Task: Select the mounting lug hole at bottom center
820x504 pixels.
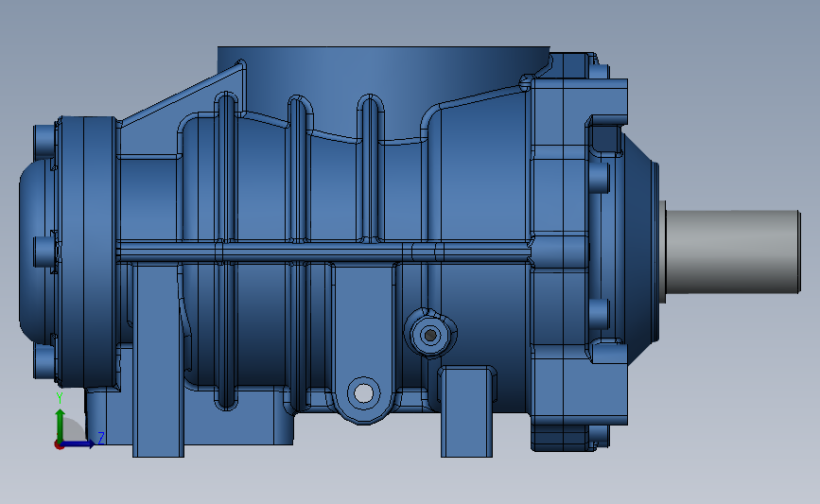Action: [x=363, y=393]
